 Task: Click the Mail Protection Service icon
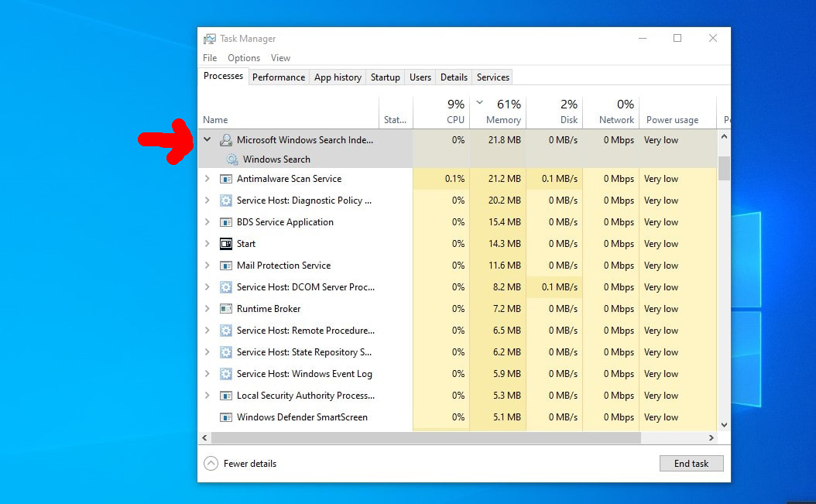(x=226, y=266)
